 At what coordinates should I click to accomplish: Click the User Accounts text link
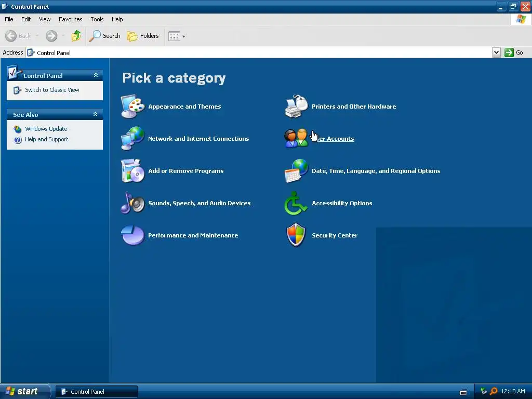[x=333, y=139]
